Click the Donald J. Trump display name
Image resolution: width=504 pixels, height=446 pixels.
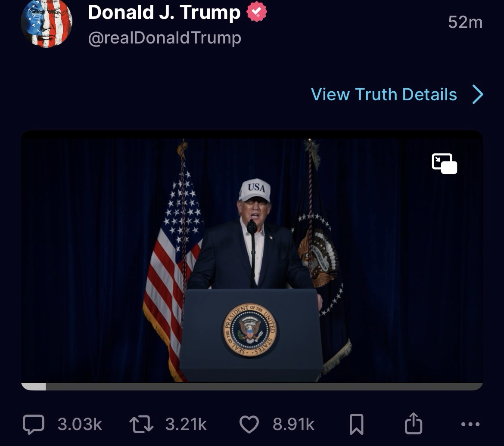point(164,12)
